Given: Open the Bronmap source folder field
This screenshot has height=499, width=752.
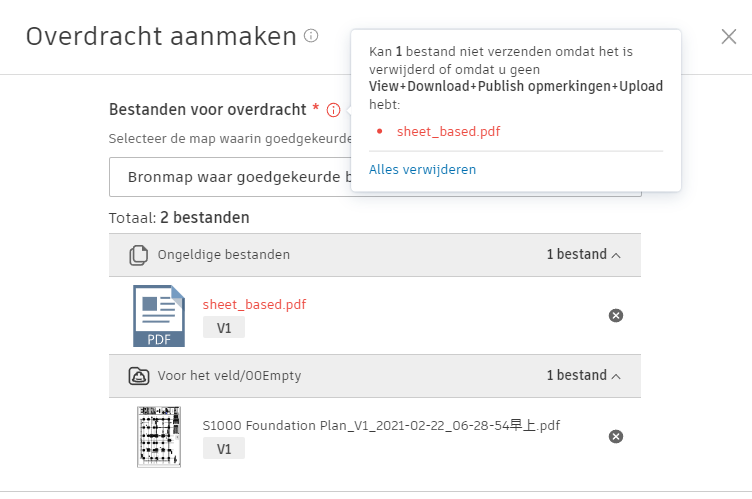Looking at the screenshot, I should click(230, 177).
